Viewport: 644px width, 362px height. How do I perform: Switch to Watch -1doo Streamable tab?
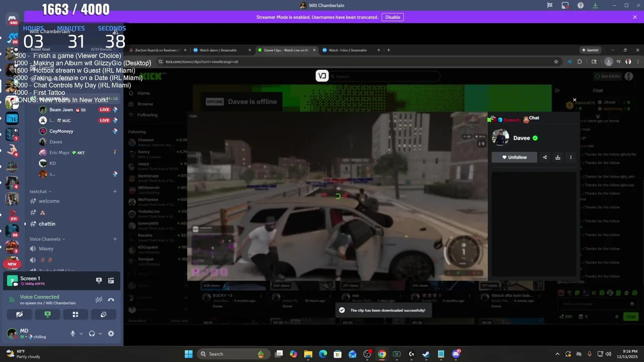pos(351,50)
